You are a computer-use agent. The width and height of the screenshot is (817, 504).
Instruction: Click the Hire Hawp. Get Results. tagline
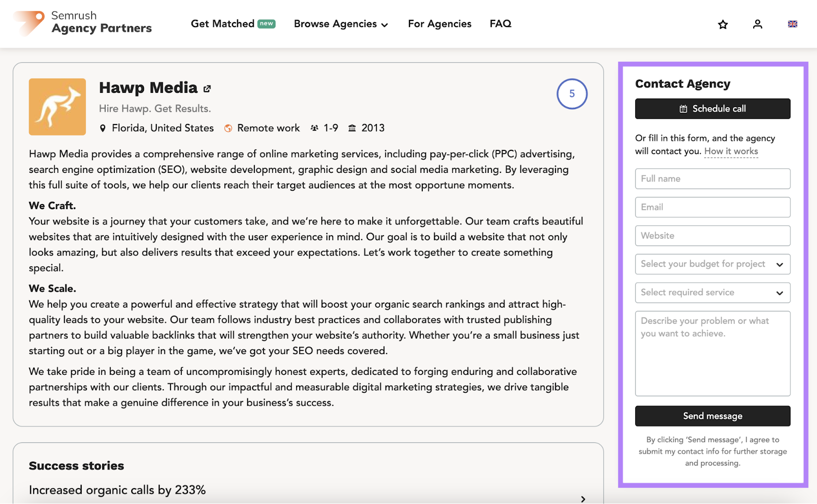[x=155, y=109]
